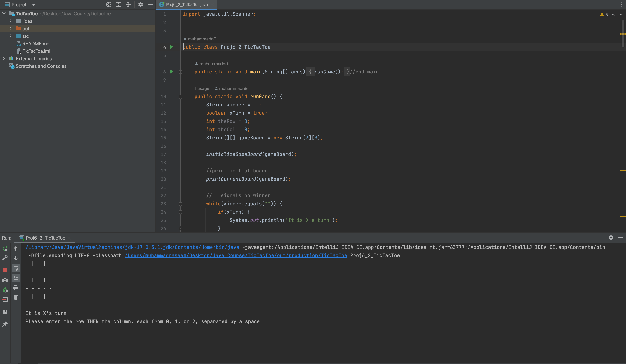Toggle soft-wrap in the console
The width and height of the screenshot is (626, 364).
click(x=16, y=268)
